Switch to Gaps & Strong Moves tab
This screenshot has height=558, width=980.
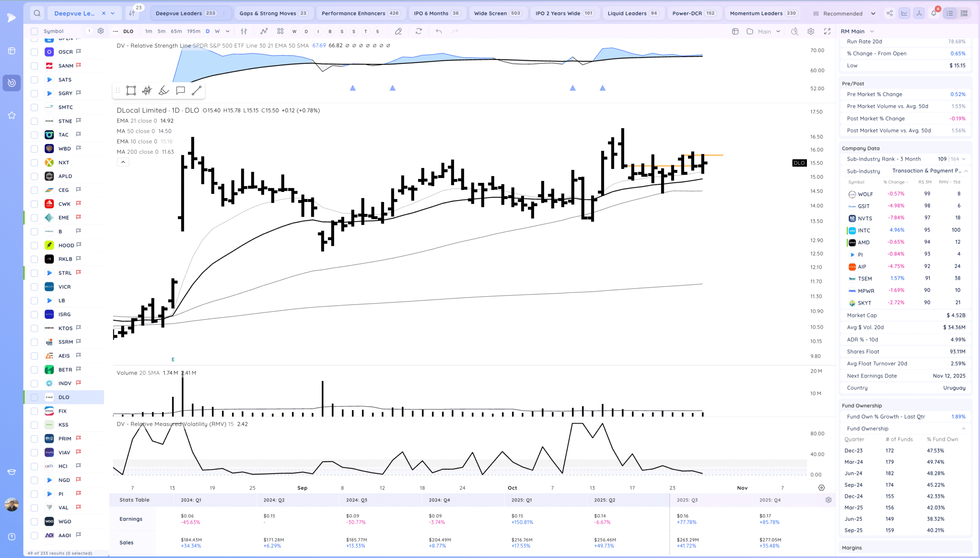coord(273,13)
